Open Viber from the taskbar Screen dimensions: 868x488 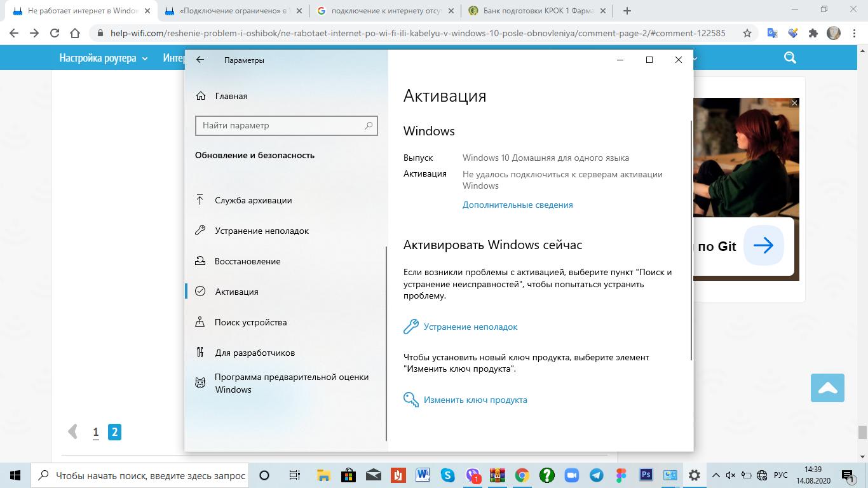pyautogui.click(x=472, y=475)
